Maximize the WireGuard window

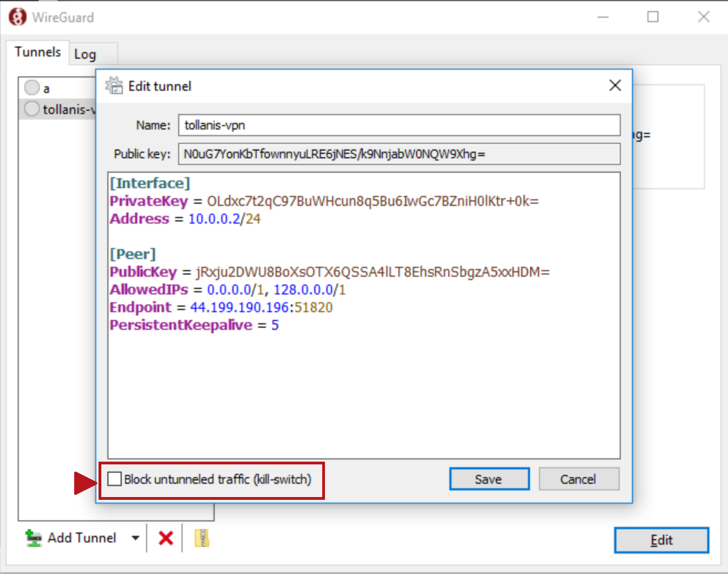[x=653, y=17]
